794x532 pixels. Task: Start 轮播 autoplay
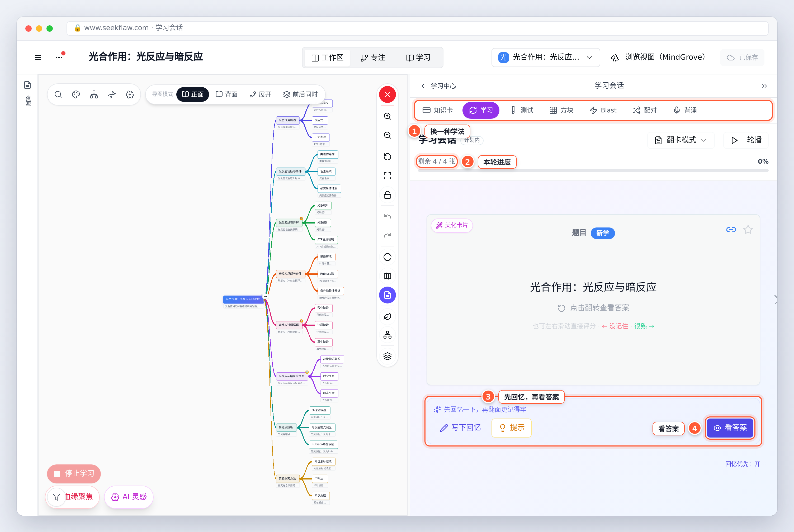pyautogui.click(x=746, y=140)
